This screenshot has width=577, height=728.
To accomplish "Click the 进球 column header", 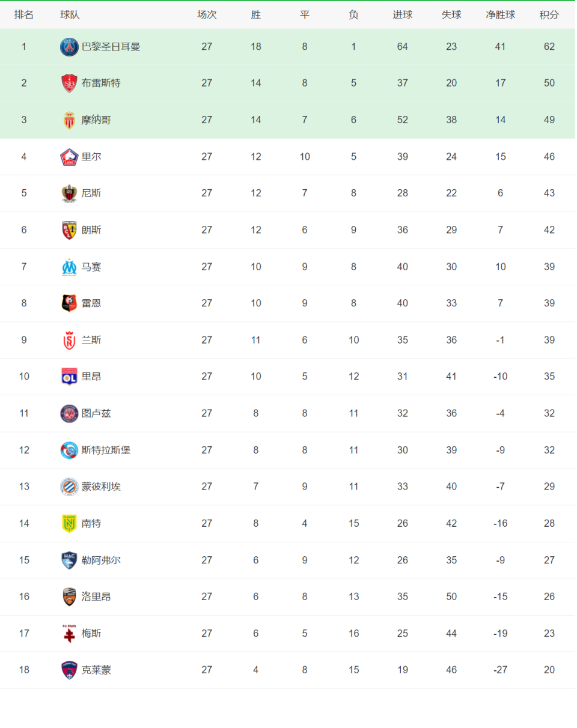I will [x=403, y=15].
